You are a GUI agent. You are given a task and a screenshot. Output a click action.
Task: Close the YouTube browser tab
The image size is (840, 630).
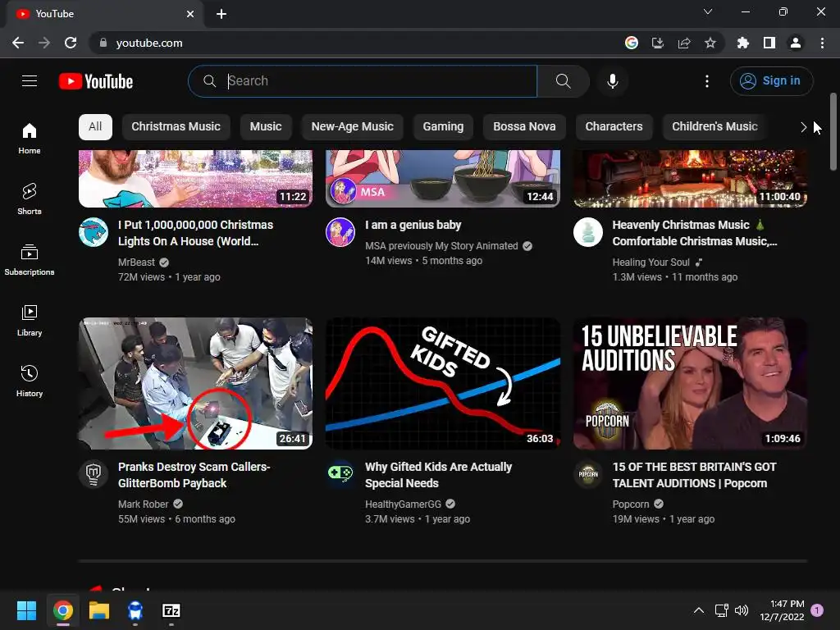(190, 14)
